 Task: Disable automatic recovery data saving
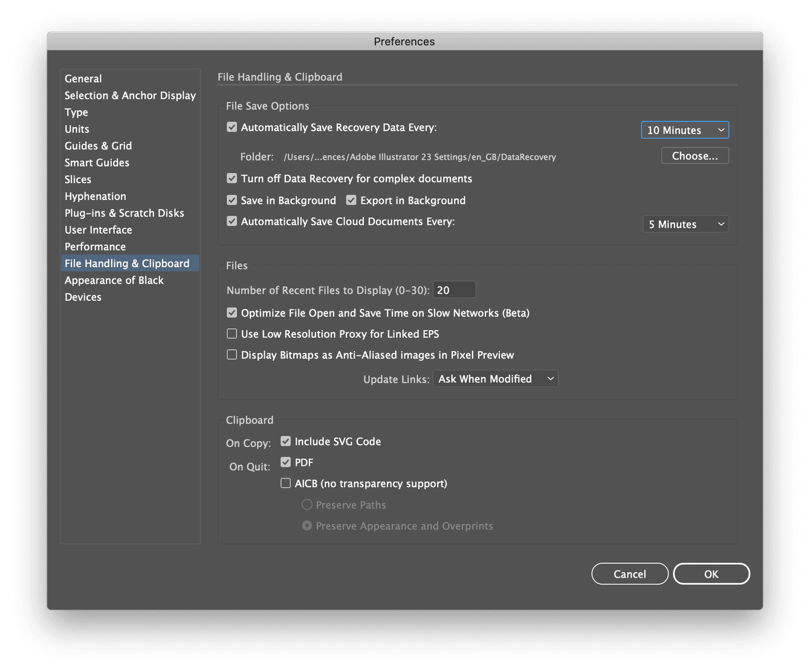pyautogui.click(x=232, y=127)
